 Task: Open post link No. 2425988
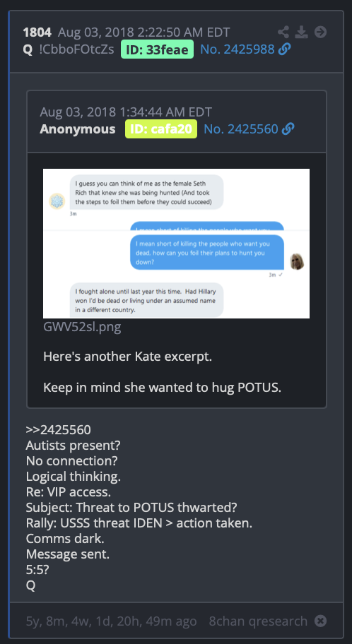point(237,49)
